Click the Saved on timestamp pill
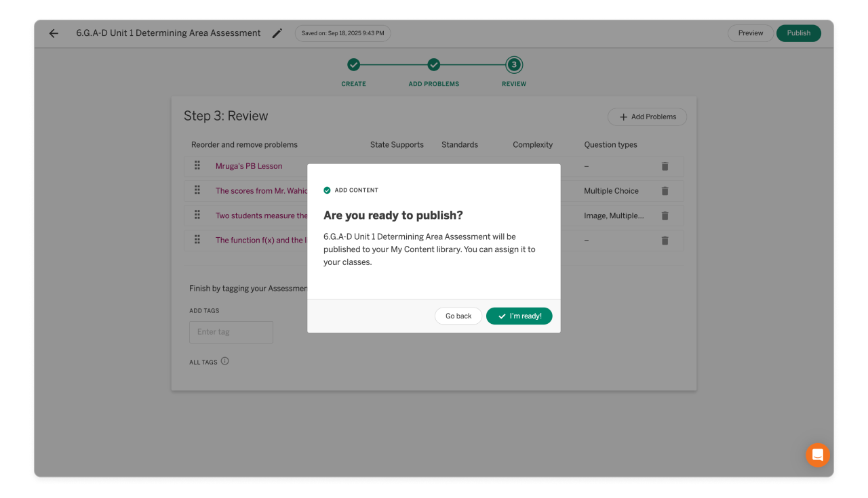 (342, 33)
